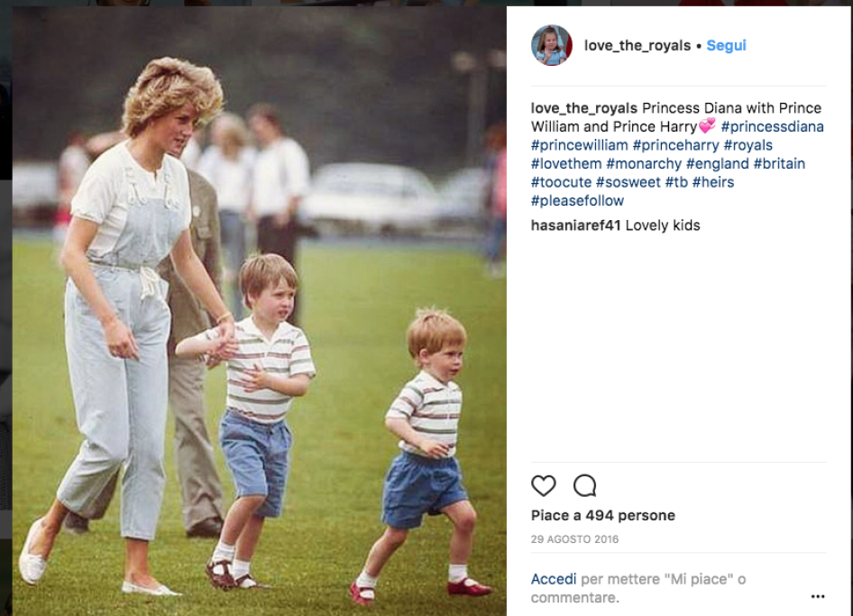Viewport: 853px width, 616px height.
Task: Open the #monarchy hashtag
Action: (x=644, y=164)
